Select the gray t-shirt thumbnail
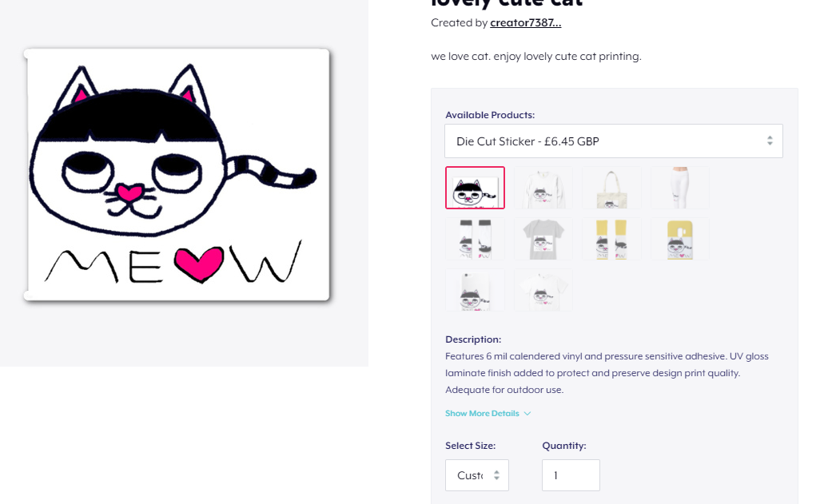 coord(543,239)
